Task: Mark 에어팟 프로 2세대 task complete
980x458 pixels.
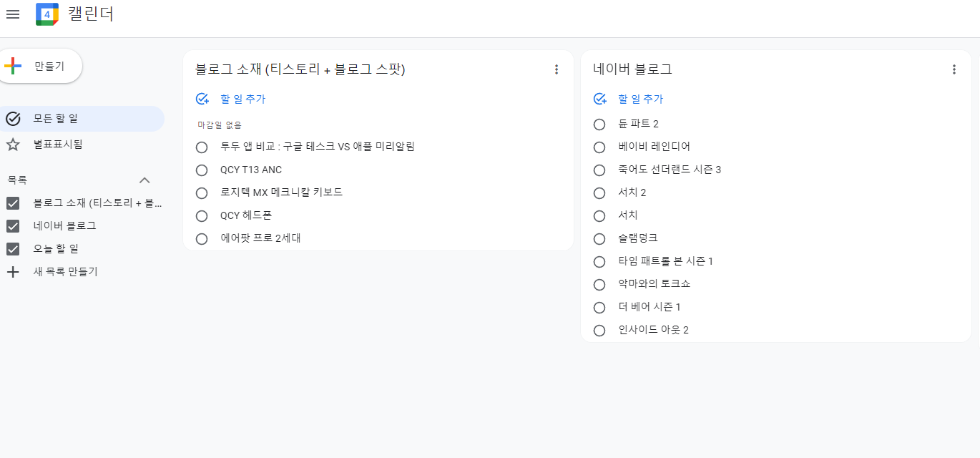Action: pyautogui.click(x=202, y=239)
